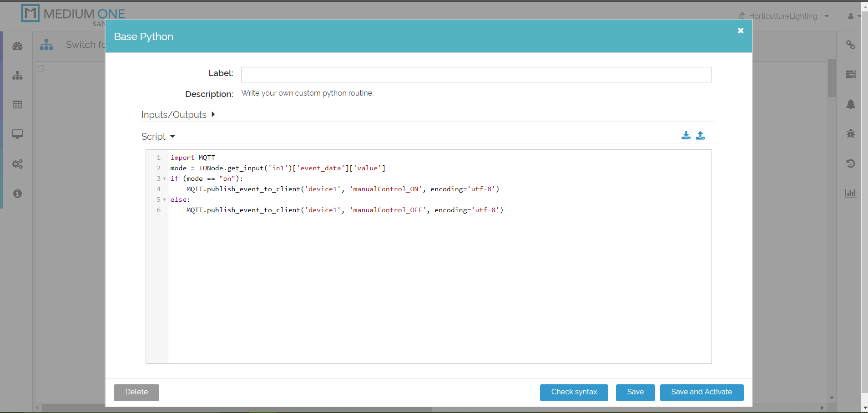Open the settings gears icon in sidebar
This screenshot has height=413, width=868.
point(17,164)
